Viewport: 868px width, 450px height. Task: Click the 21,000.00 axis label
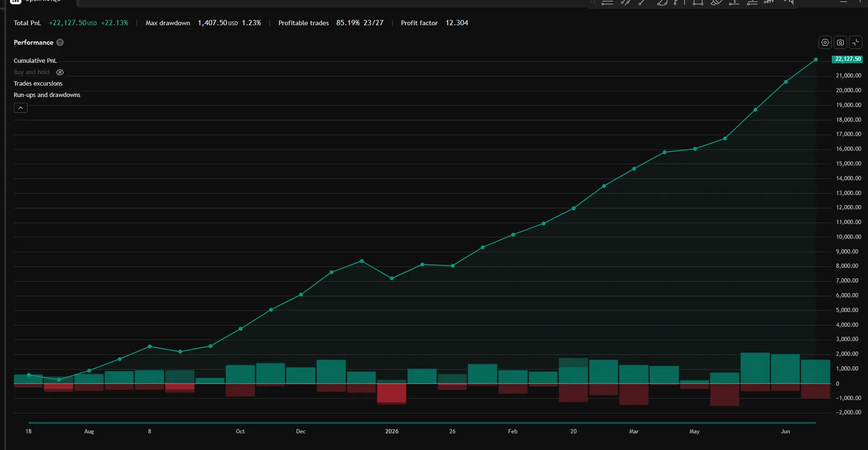pyautogui.click(x=848, y=76)
